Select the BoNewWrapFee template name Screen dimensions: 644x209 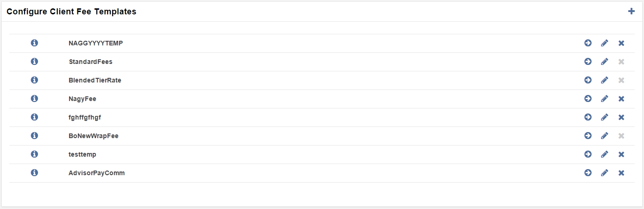(x=94, y=136)
